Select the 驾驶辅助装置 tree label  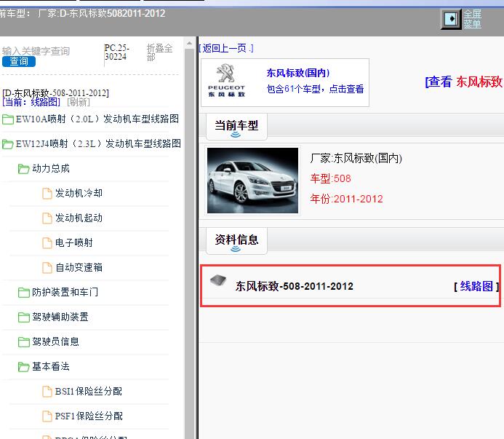coord(60,317)
